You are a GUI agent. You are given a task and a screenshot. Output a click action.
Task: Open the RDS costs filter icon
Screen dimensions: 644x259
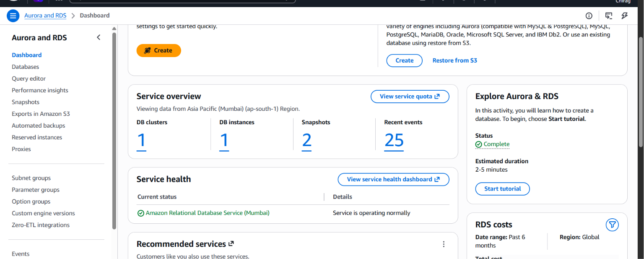pos(613,225)
